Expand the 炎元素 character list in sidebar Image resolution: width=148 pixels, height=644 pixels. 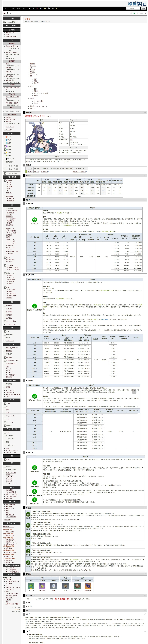click(x=5, y=137)
